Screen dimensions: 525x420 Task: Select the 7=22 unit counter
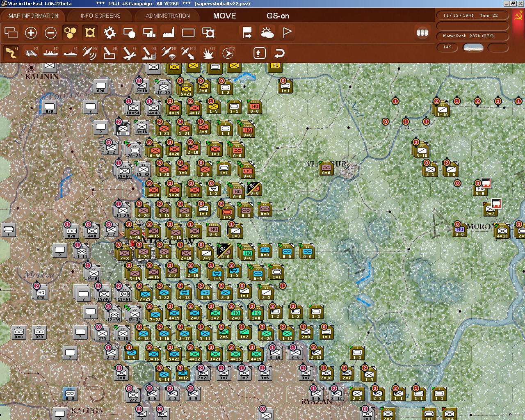click(203, 373)
